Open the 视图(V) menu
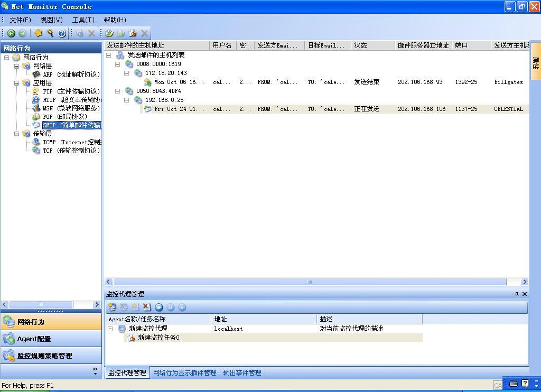Viewport: 541px width, 392px height. [51, 20]
